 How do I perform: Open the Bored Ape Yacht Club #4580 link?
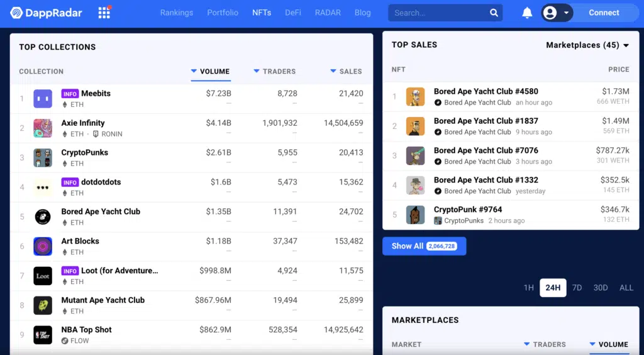coord(486,92)
